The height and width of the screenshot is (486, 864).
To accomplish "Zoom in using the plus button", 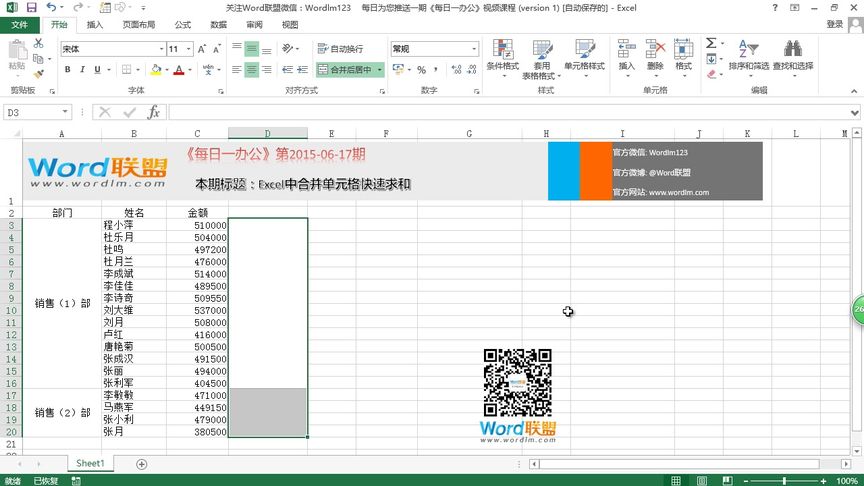I will pos(823,480).
